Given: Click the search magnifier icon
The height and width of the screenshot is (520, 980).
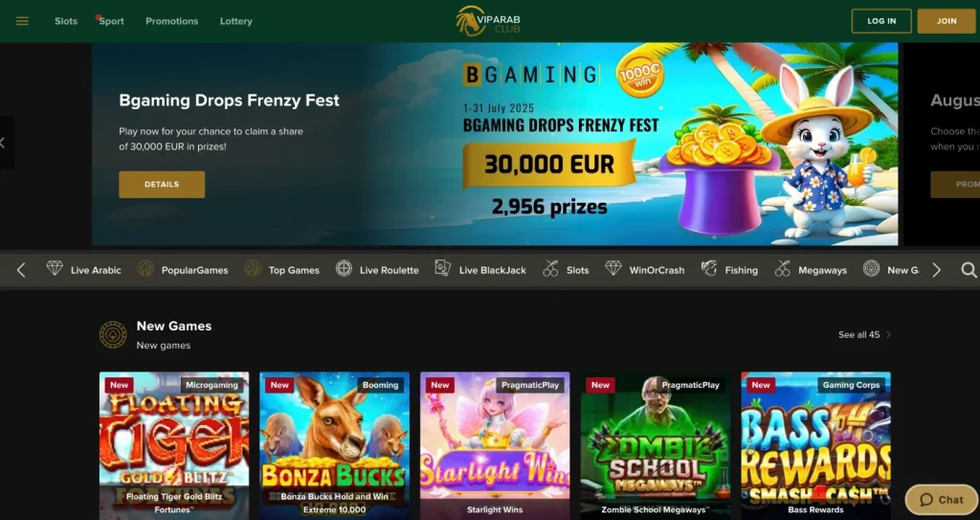Looking at the screenshot, I should click(969, 270).
